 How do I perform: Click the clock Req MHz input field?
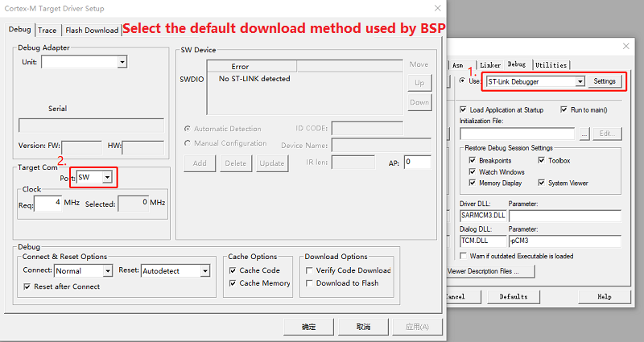click(47, 202)
